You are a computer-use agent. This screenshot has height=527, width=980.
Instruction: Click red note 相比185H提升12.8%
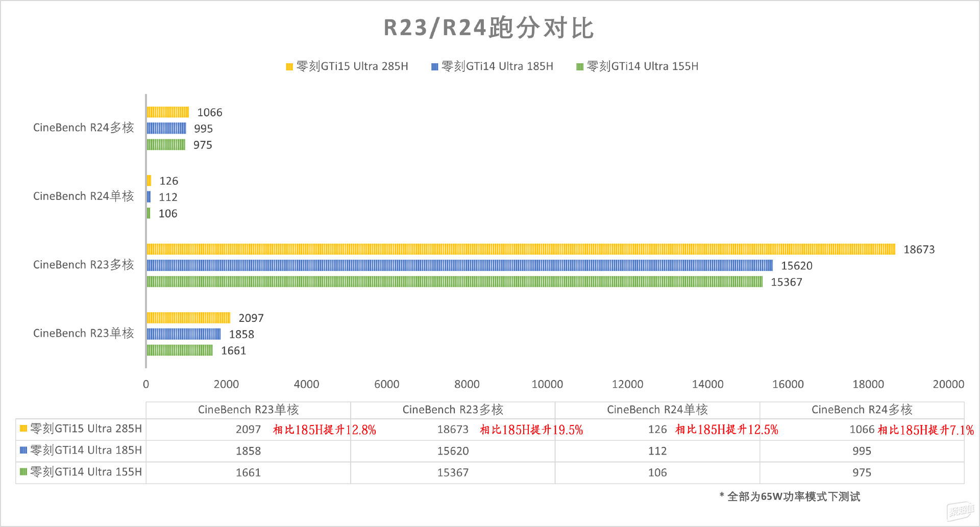325,430
